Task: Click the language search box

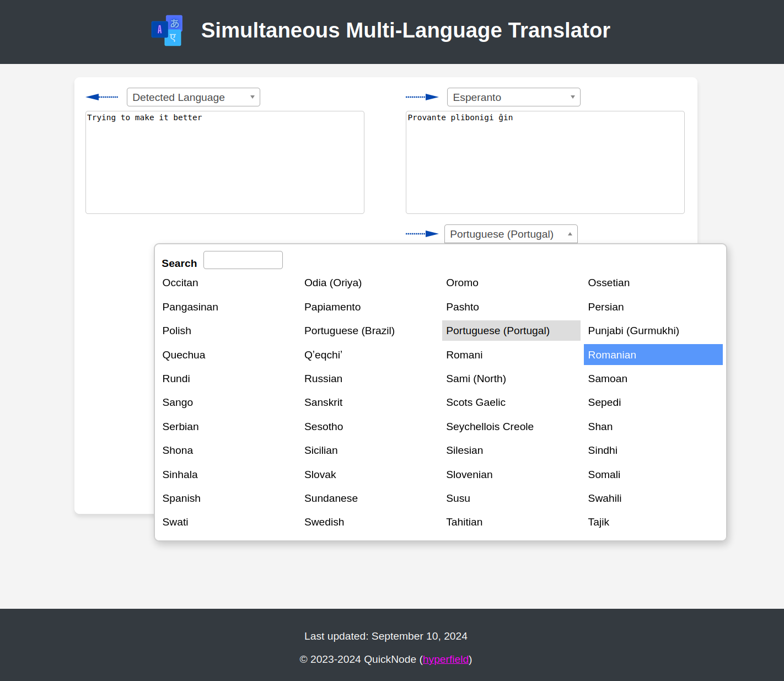Action: [x=243, y=260]
